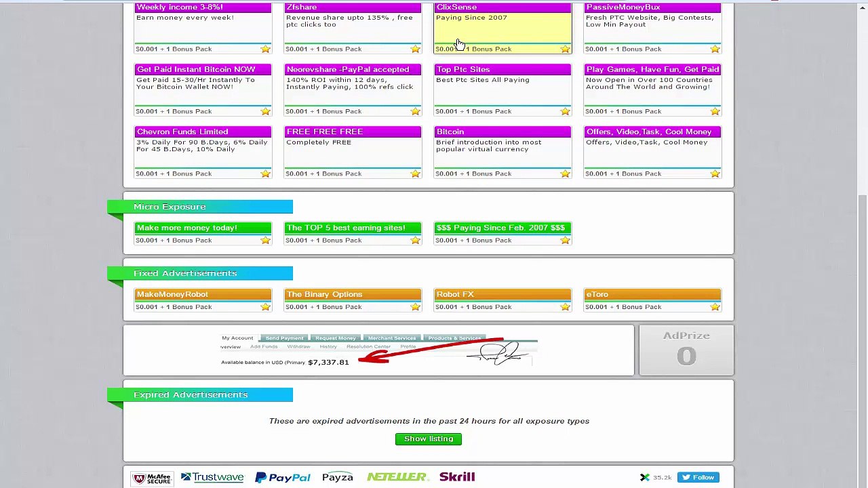Click '$0.001 + 1 Bonus Pack' under eToro
The image size is (868, 488).
623,307
